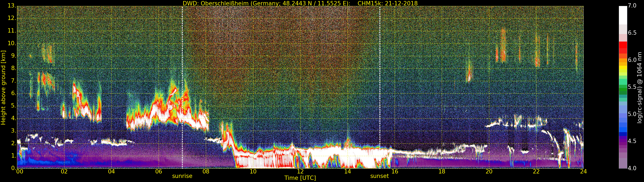Click the time axis tick label '00'
Image resolution: width=644 pixels, height=182 pixels.
tap(19, 171)
